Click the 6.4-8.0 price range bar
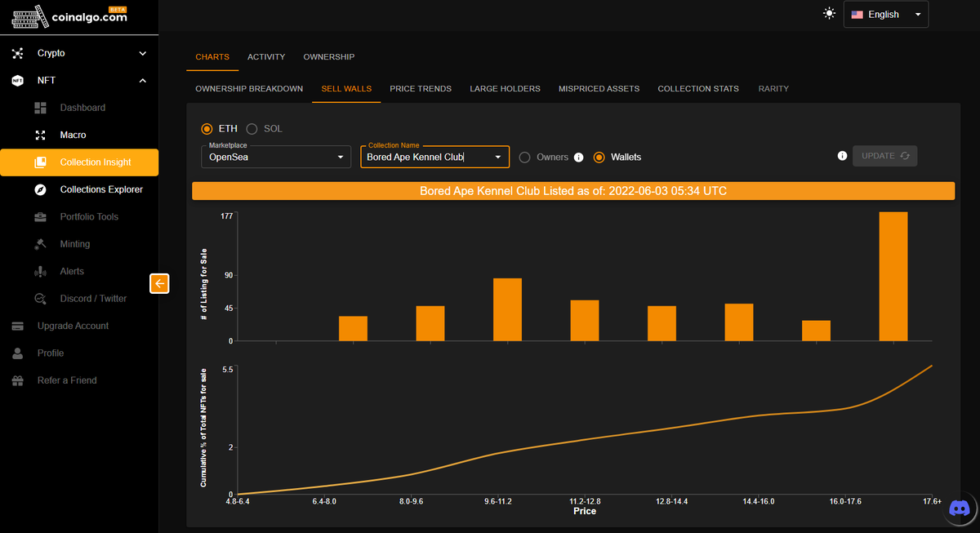 coord(353,328)
